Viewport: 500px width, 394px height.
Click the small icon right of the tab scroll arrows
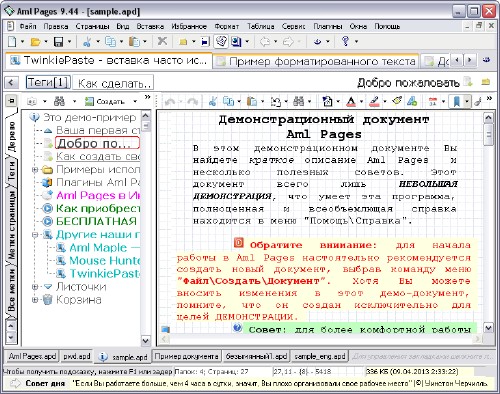486,60
